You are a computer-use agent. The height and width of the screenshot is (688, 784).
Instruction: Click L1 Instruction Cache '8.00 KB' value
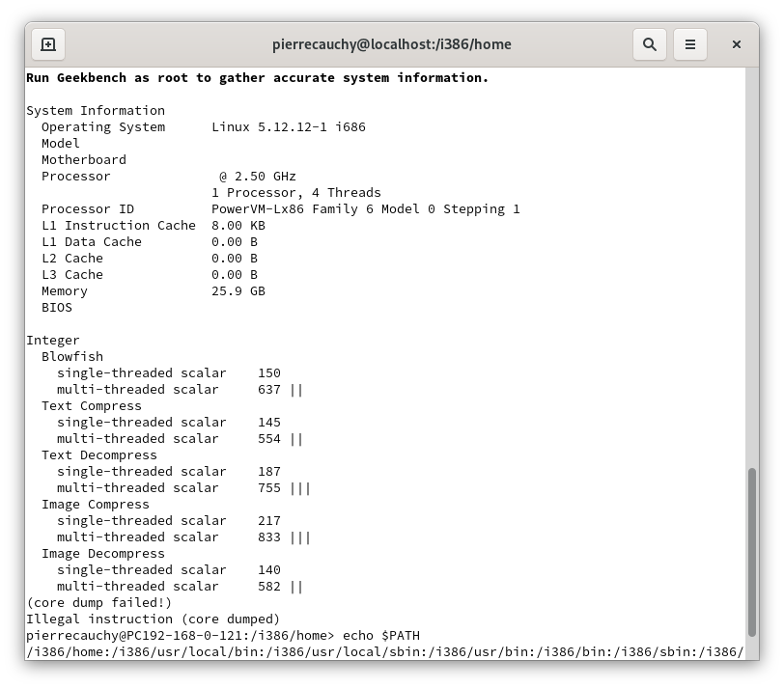point(238,226)
